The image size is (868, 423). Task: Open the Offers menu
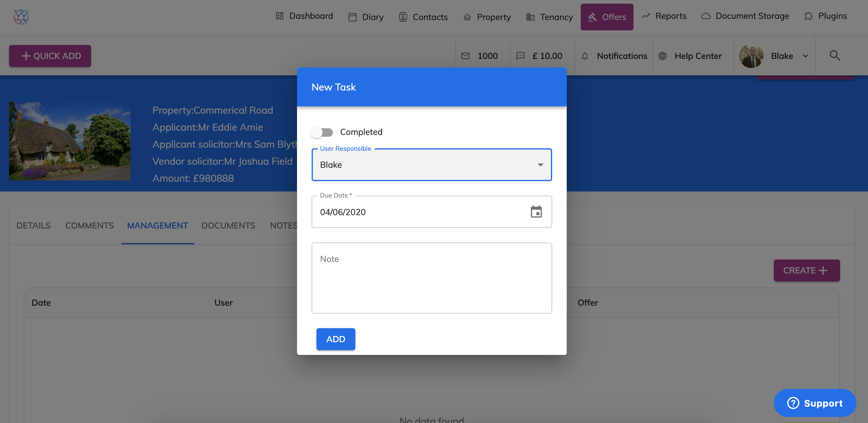[607, 17]
